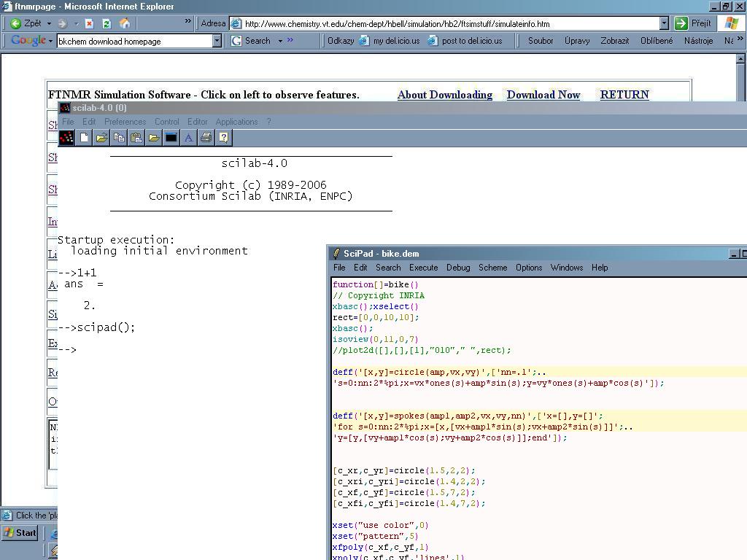Image resolution: width=747 pixels, height=560 pixels.
Task: Click the black console window icon in Scilab
Action: coord(171,138)
